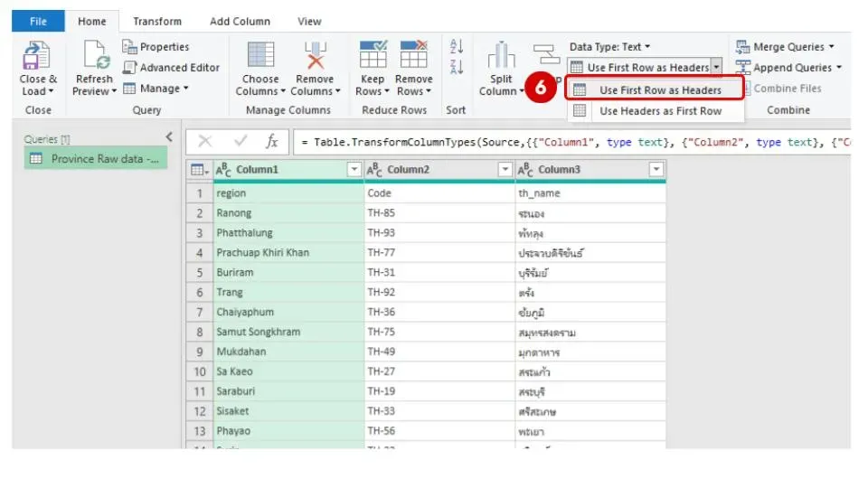
Task: Open the Advanced Editor
Action: pyautogui.click(x=171, y=68)
